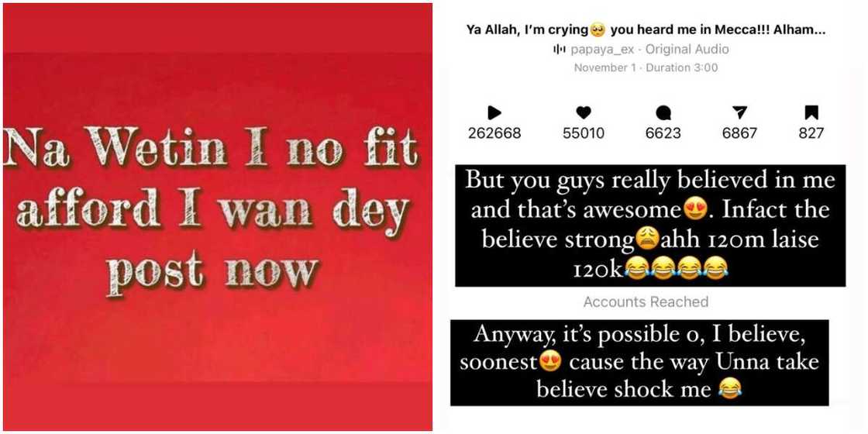Image resolution: width=868 pixels, height=434 pixels.
Task: Click the saves bookmark icon
Action: click(811, 113)
